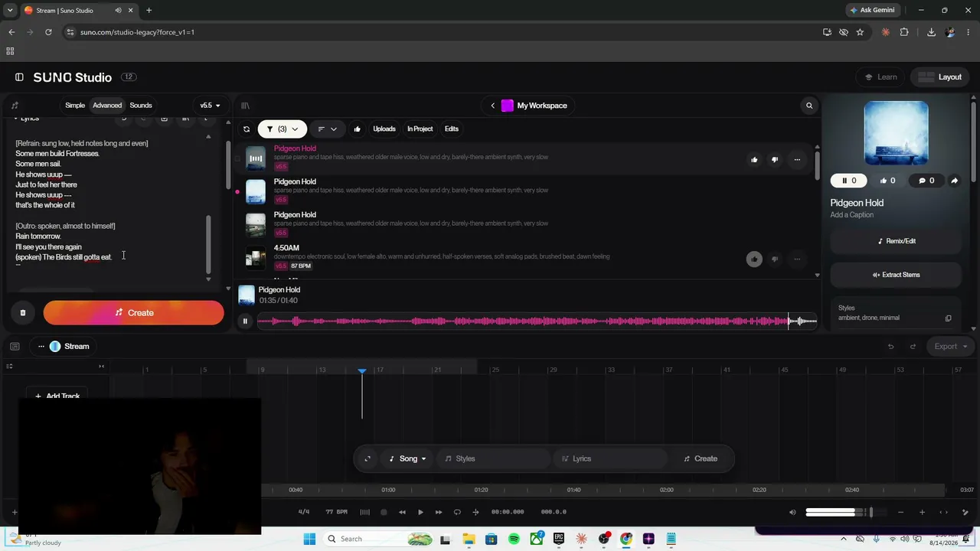The image size is (980, 551).
Task: Open the Song type dropdown in create bar
Action: [407, 459]
